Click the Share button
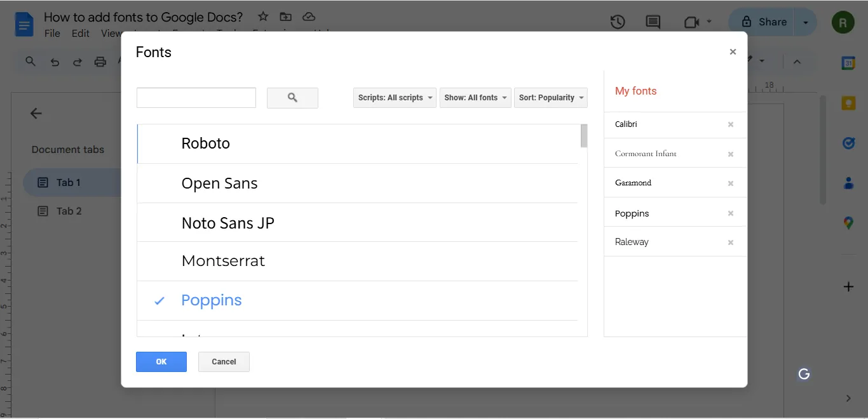Viewport: 868px width, 419px height. (763, 22)
